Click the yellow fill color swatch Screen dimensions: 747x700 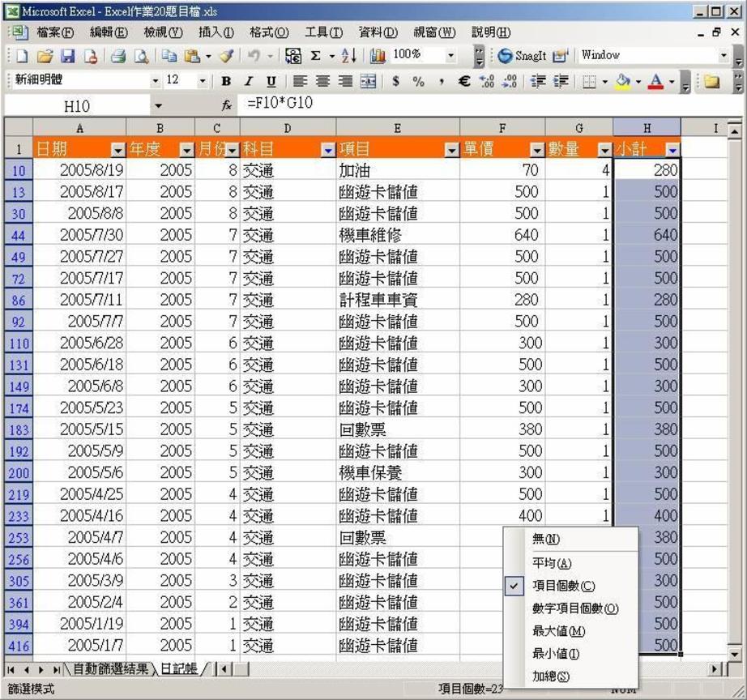pos(622,81)
